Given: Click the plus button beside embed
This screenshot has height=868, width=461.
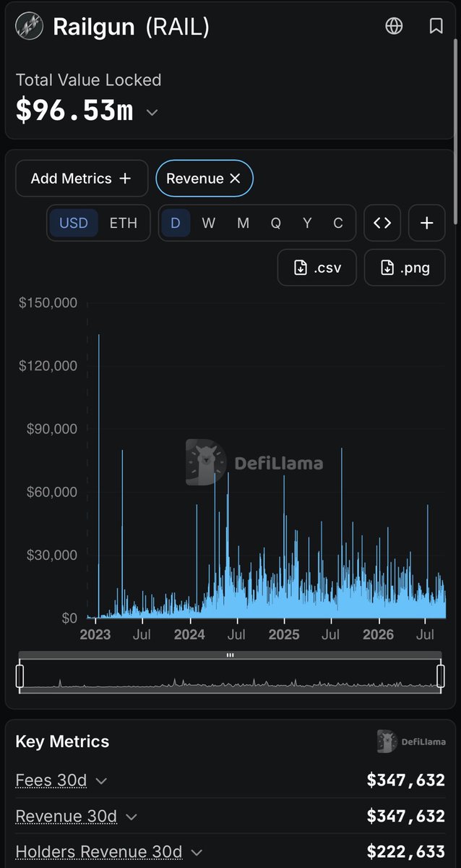Looking at the screenshot, I should (x=427, y=223).
